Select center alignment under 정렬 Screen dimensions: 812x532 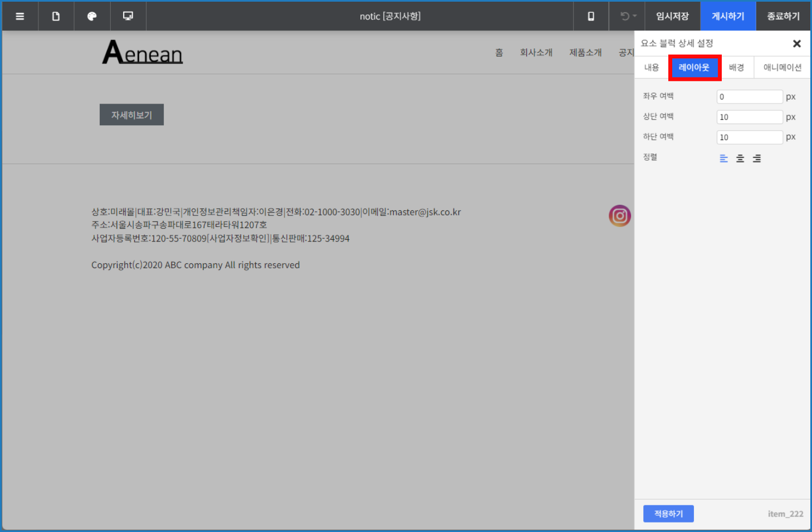pos(740,158)
